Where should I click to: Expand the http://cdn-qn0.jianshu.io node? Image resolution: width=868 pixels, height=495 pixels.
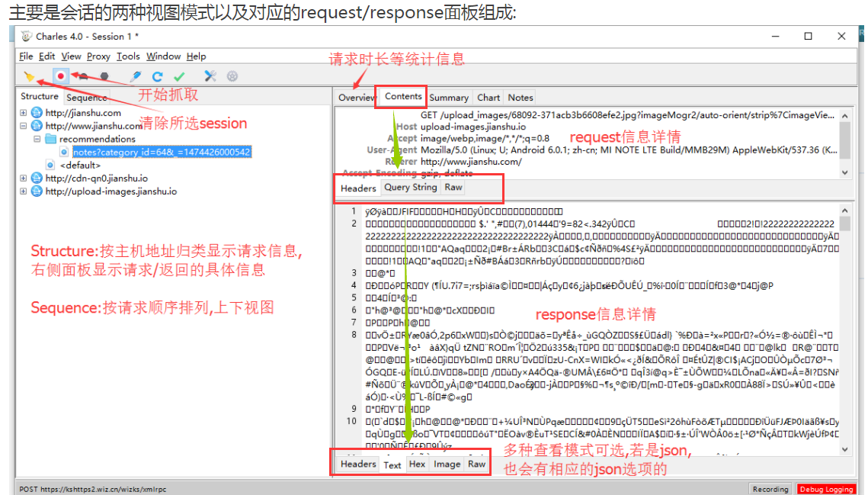point(24,178)
